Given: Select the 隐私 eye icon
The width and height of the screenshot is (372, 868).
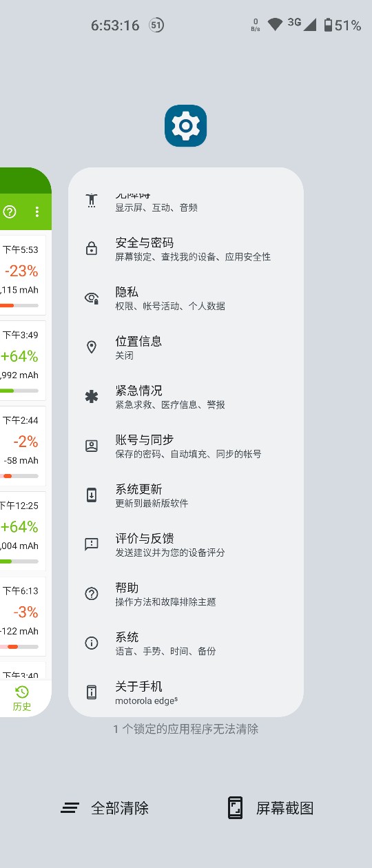Looking at the screenshot, I should tap(92, 298).
